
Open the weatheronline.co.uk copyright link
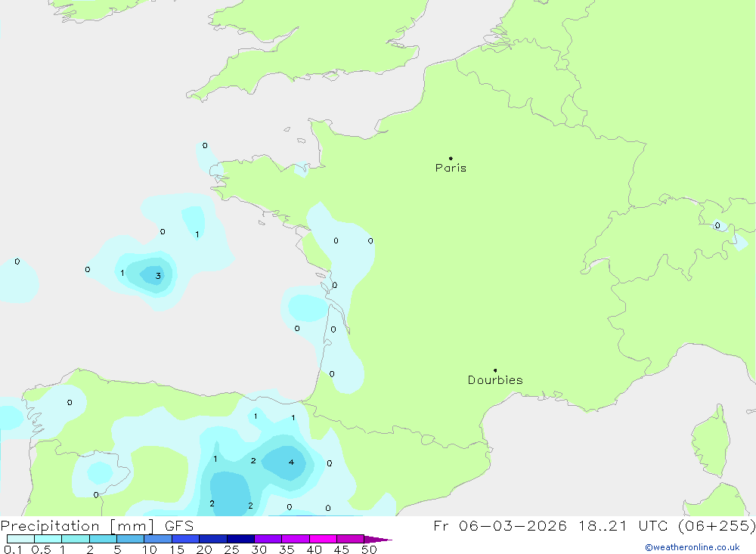pyautogui.click(x=692, y=547)
